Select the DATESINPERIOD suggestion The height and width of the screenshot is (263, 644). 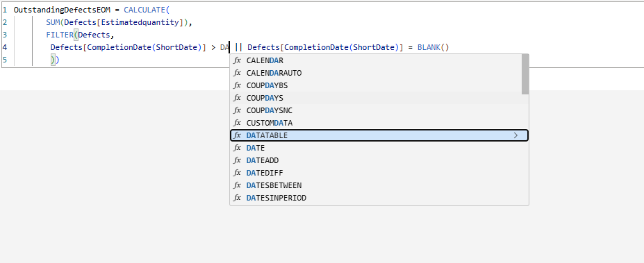click(379, 198)
